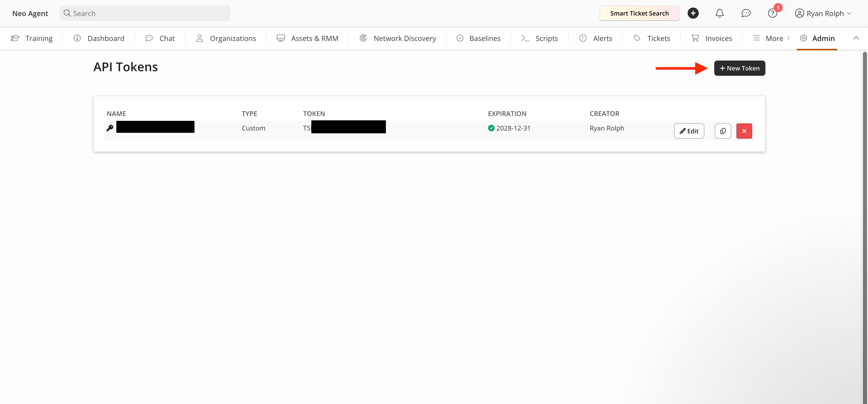This screenshot has height=404, width=868.
Task: Open the Scripts tab
Action: (x=539, y=38)
